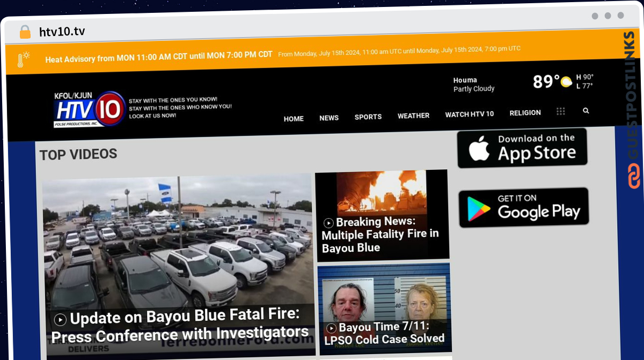Image resolution: width=644 pixels, height=360 pixels.
Task: Play the Bayou Blue press conference video icon
Action: point(60,320)
